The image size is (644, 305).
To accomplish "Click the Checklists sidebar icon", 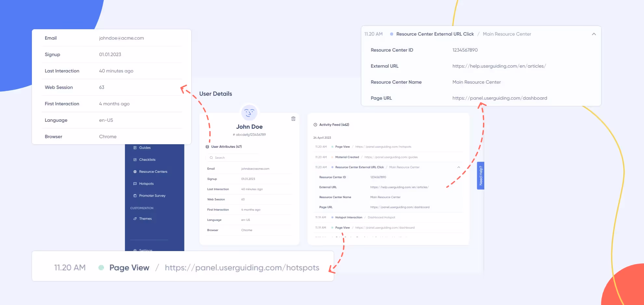I will (135, 160).
